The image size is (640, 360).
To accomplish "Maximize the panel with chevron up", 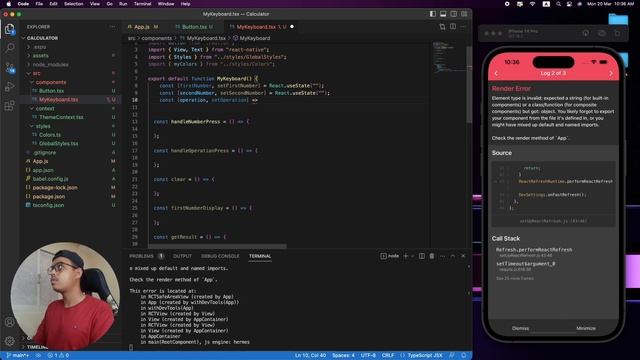I will 453,256.
